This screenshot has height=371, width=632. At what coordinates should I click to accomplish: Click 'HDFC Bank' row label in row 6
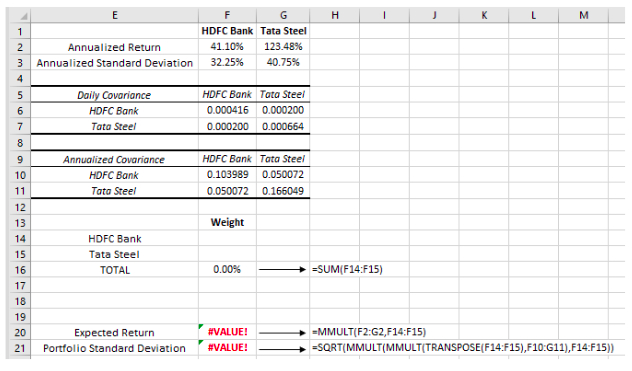(x=114, y=111)
